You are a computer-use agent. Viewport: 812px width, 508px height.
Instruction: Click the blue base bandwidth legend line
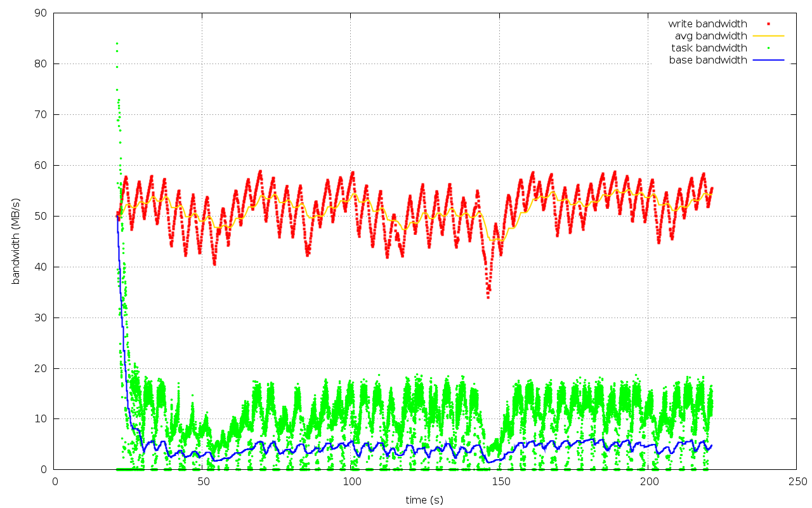(768, 60)
